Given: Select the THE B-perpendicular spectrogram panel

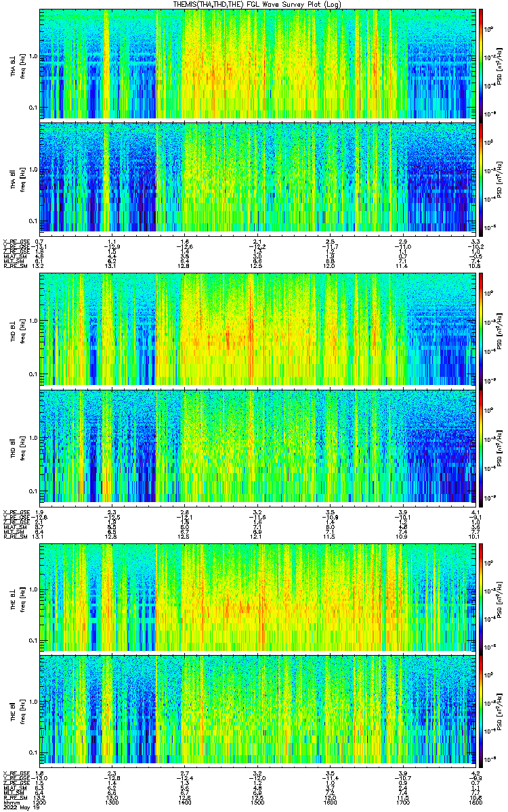Looking at the screenshot, I should point(257,597).
